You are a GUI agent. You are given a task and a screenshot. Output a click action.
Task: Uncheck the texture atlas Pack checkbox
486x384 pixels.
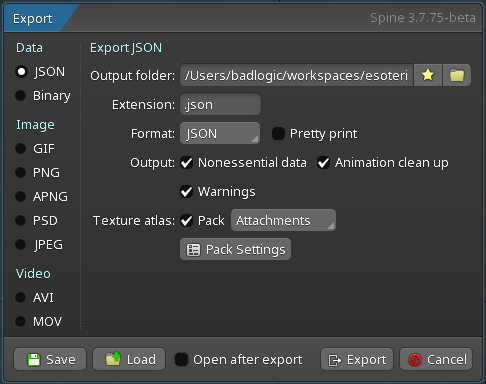(187, 221)
